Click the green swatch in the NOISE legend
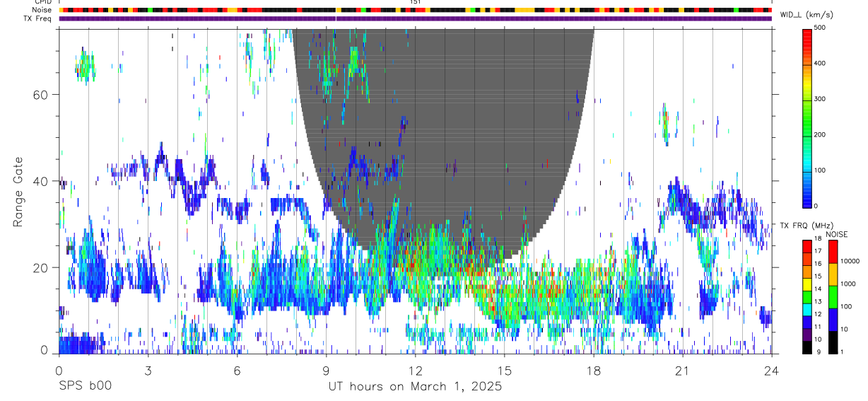868x401 pixels. [833, 297]
